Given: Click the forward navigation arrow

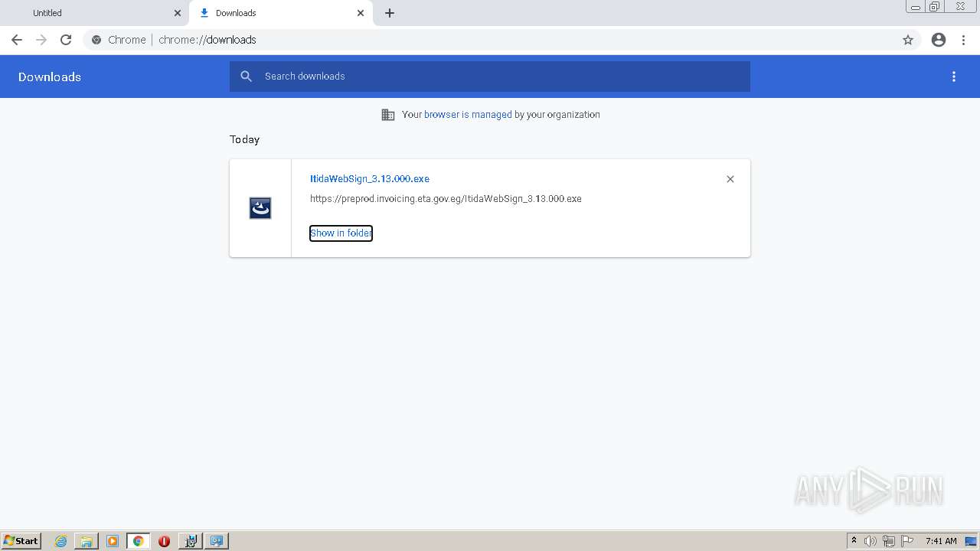Looking at the screenshot, I should coord(41,40).
